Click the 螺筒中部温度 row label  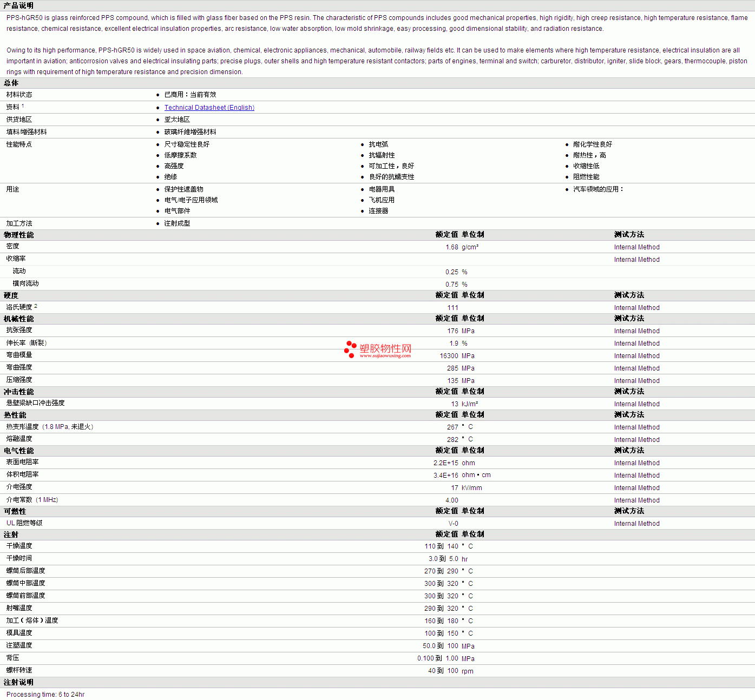(x=25, y=583)
